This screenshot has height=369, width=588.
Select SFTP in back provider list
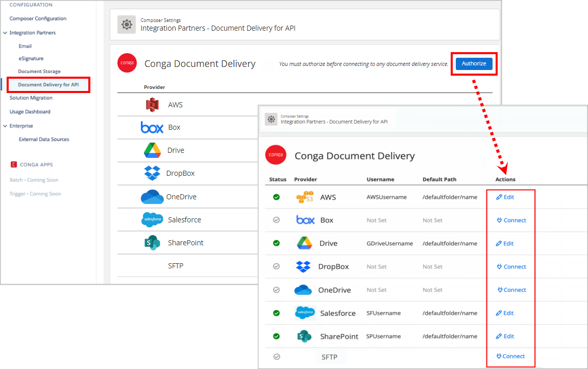point(176,266)
